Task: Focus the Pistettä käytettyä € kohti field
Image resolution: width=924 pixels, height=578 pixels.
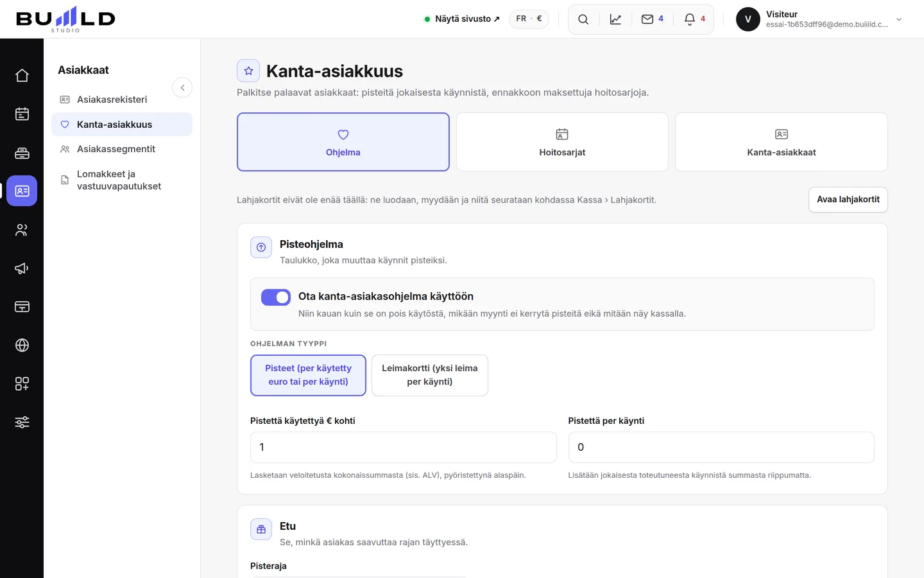Action: click(403, 447)
